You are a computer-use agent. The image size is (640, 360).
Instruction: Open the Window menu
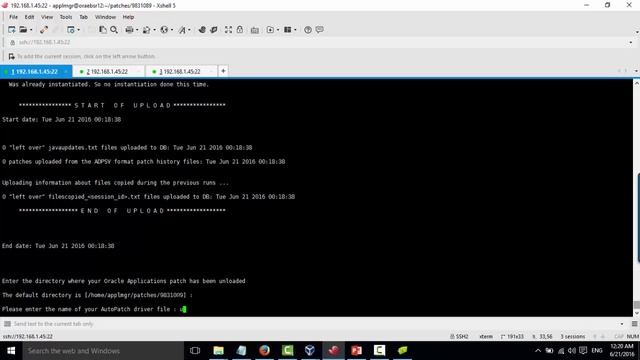click(x=105, y=17)
